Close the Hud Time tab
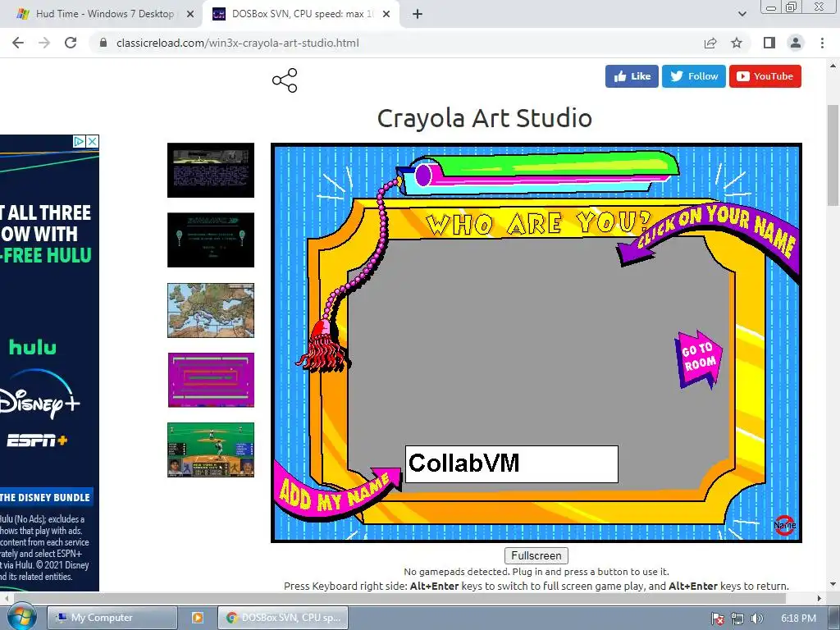Viewport: 840px width, 630px height. pos(190,14)
